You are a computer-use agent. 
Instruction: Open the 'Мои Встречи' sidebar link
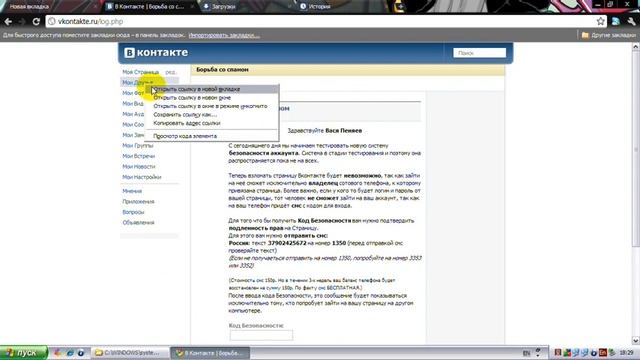click(x=138, y=156)
